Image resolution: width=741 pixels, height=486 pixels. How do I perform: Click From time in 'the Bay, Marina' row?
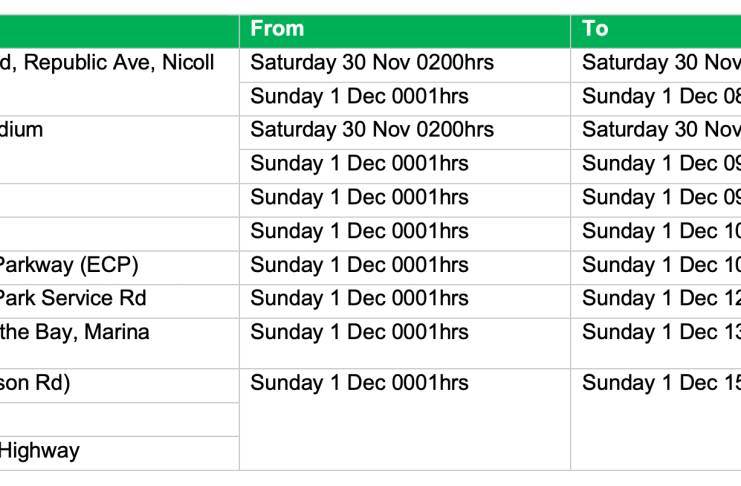click(359, 332)
